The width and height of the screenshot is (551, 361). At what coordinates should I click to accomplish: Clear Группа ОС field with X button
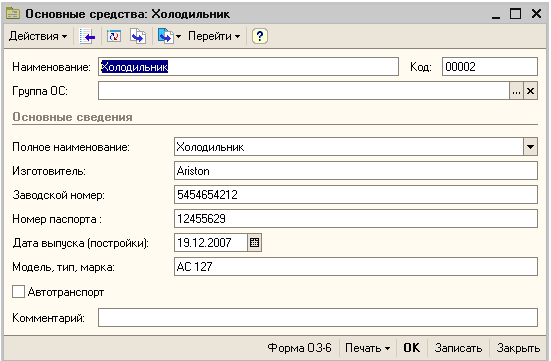click(531, 91)
